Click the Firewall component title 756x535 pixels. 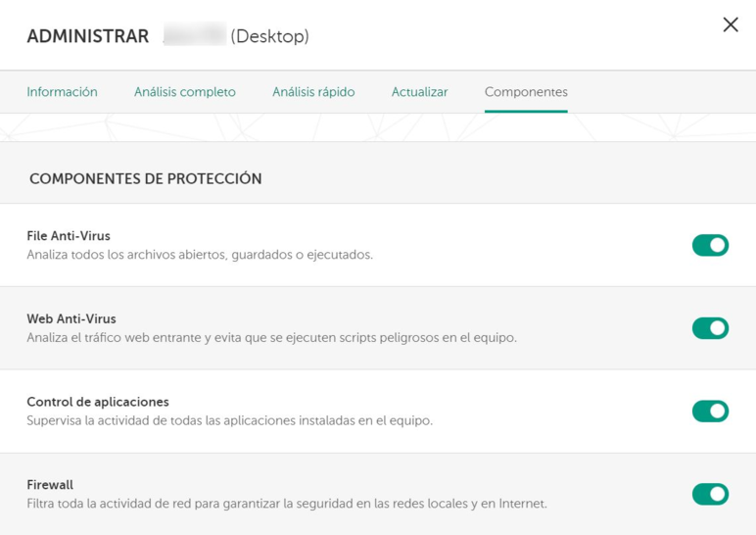(x=50, y=485)
